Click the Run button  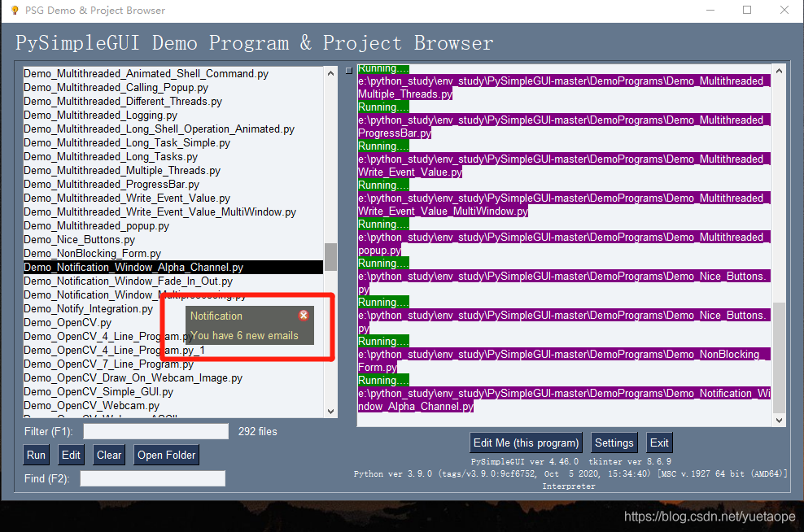tap(36, 455)
